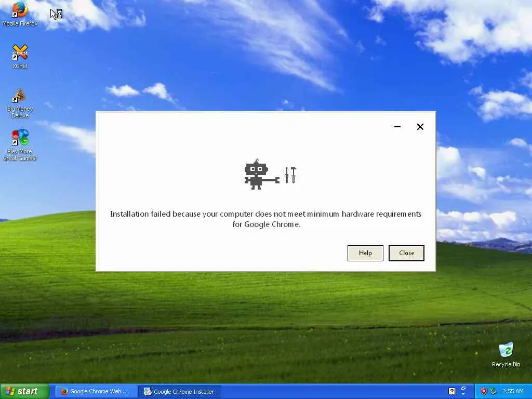
Task: Click the restore-windows toolbar icon in taskbar
Action: coord(463,388)
